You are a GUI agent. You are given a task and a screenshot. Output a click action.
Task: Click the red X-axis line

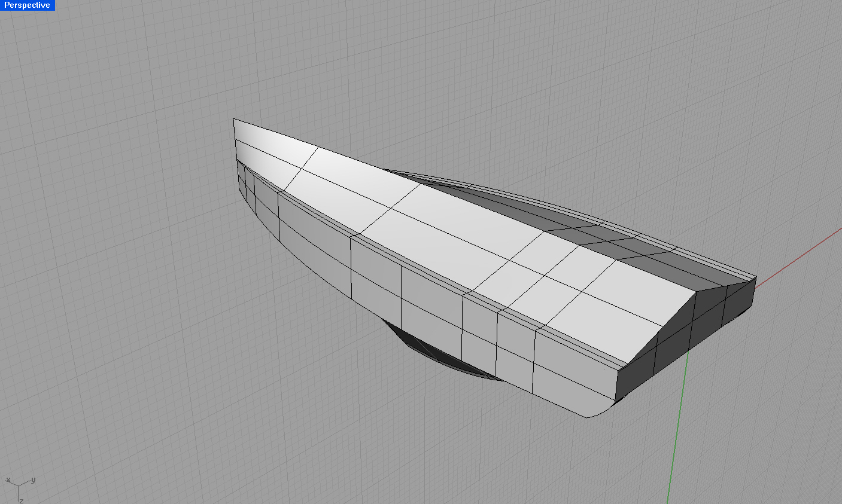click(799, 258)
